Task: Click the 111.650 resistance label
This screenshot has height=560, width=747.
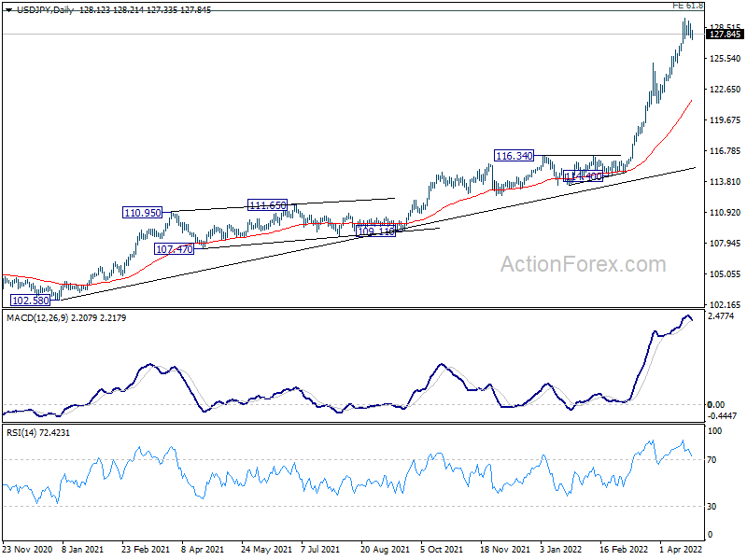Action: click(266, 205)
